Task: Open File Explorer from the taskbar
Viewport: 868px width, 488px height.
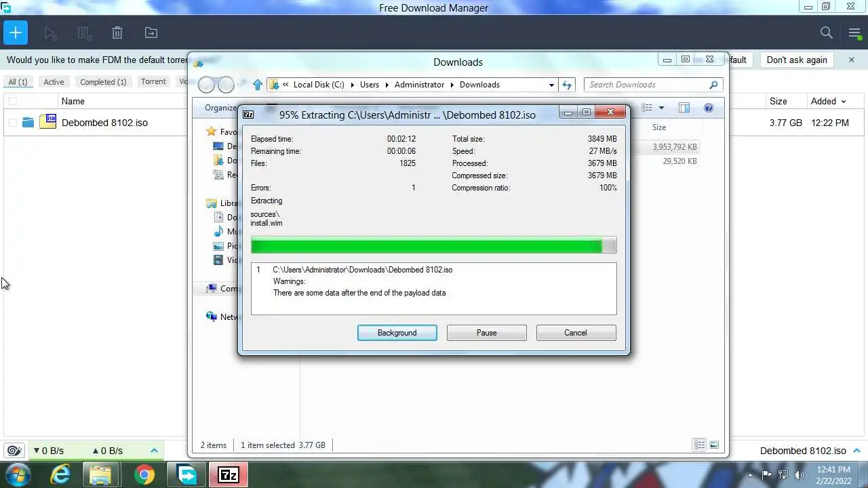Action: (100, 474)
